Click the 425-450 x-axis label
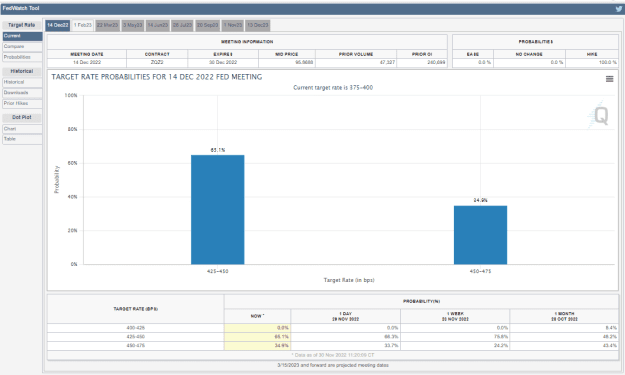Screen dimensions: 625x375 point(218,271)
